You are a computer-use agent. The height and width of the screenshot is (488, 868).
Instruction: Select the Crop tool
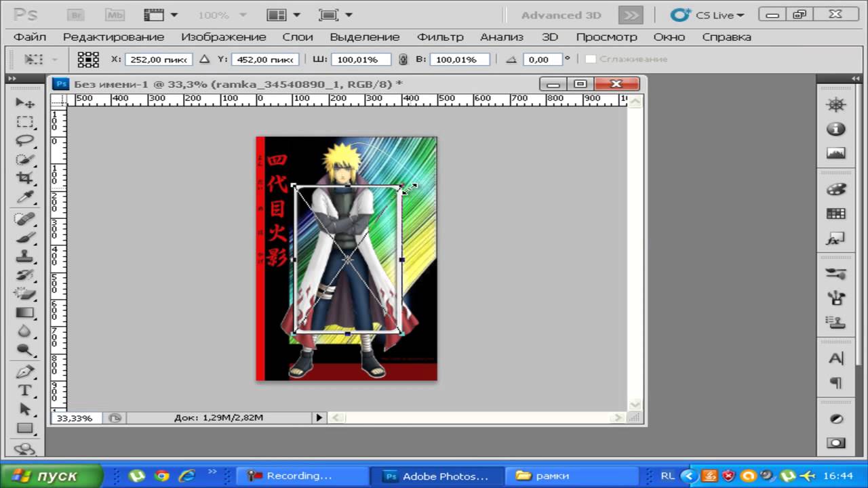(x=25, y=178)
